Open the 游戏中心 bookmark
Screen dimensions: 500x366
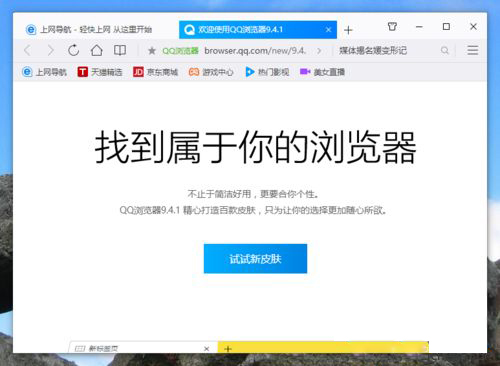pos(211,72)
